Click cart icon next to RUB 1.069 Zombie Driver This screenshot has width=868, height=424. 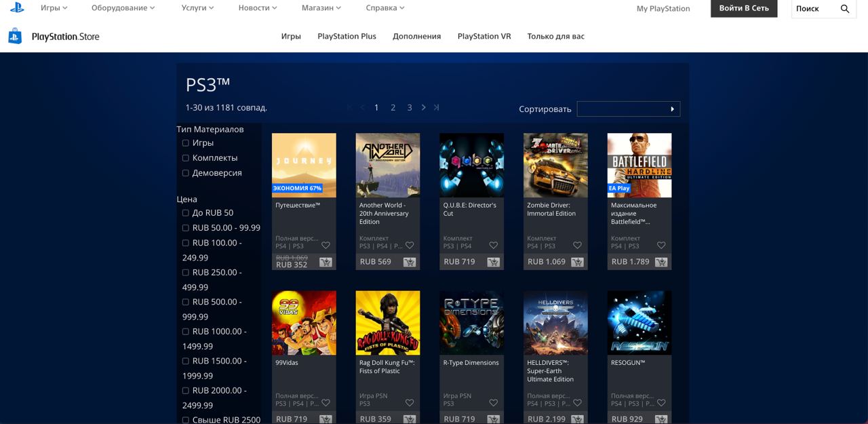tap(577, 262)
